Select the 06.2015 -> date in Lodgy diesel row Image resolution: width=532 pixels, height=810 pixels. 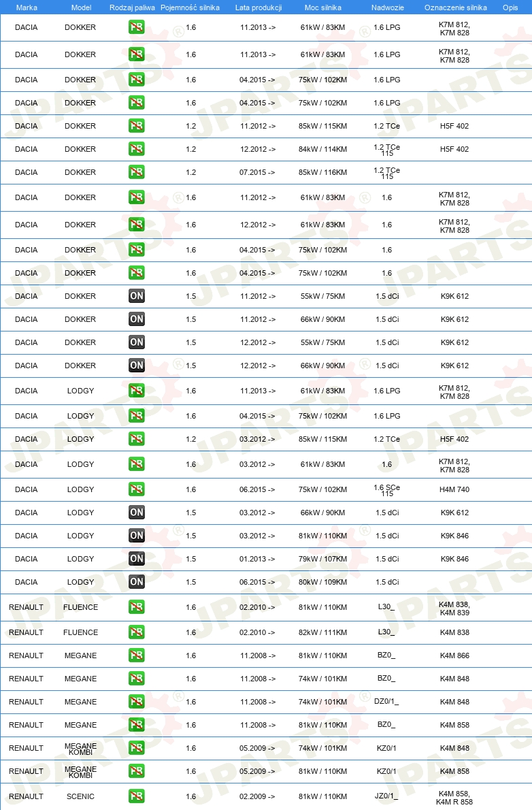(x=257, y=582)
